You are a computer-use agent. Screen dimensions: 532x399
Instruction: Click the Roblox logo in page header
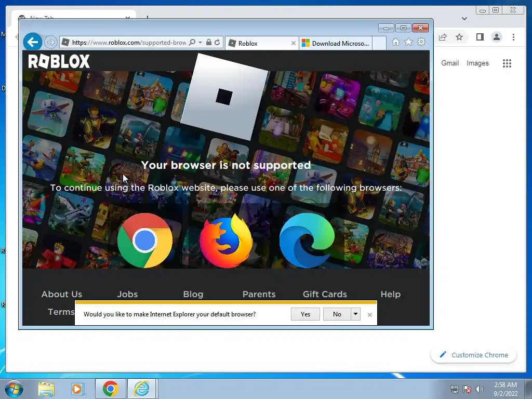pos(59,61)
